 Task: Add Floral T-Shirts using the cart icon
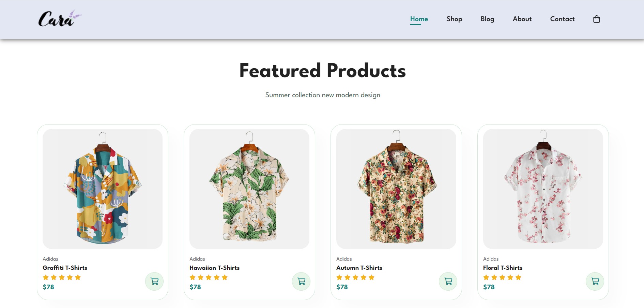594,281
